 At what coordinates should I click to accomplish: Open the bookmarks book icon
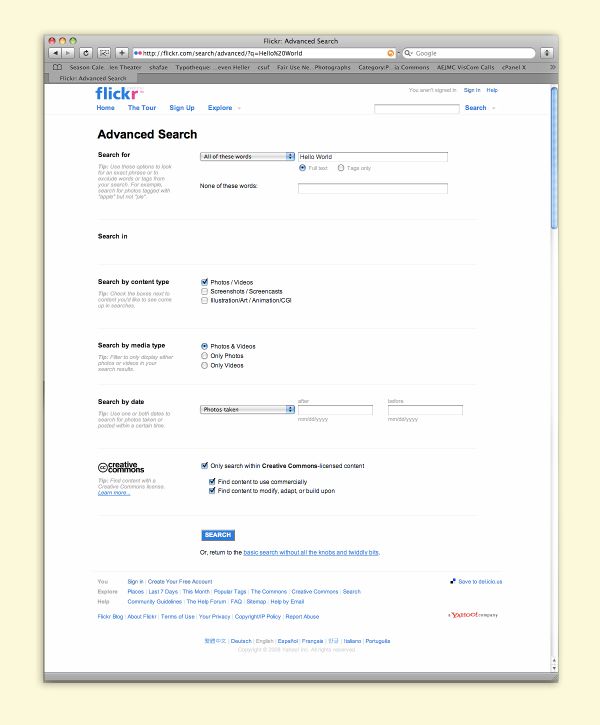coord(55,67)
